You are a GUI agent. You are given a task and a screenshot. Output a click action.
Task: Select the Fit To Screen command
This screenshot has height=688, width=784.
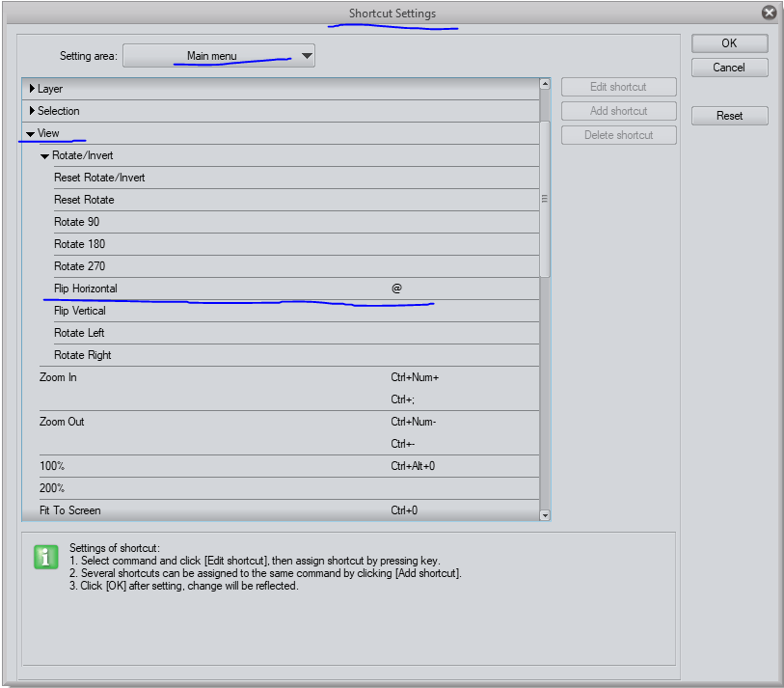pos(70,510)
